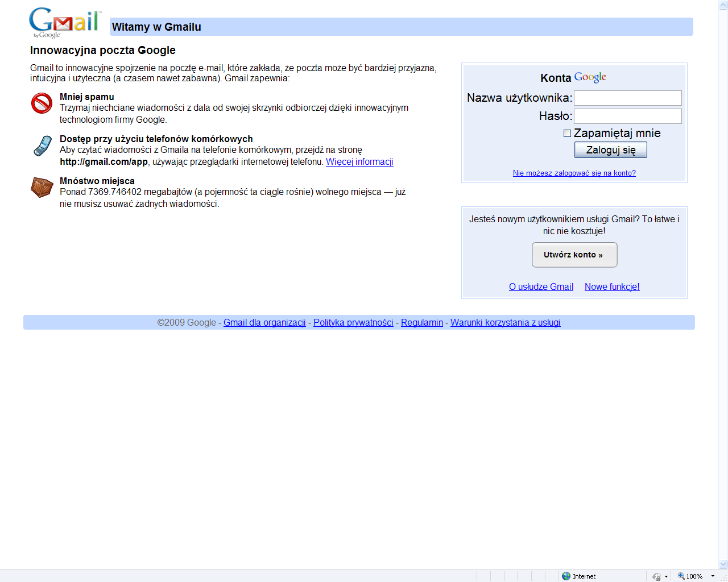Viewport: 728px width, 582px height.
Task: Click the brown storage box icon
Action: point(42,187)
